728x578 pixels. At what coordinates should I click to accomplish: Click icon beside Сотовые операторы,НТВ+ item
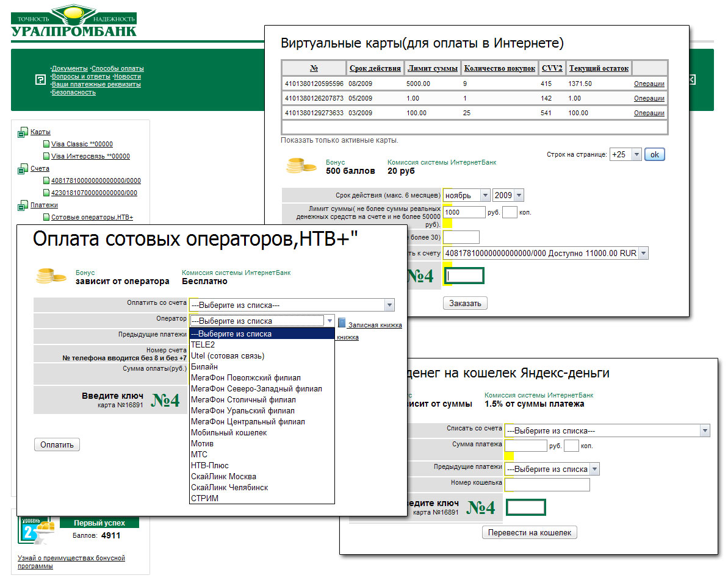pyautogui.click(x=46, y=217)
